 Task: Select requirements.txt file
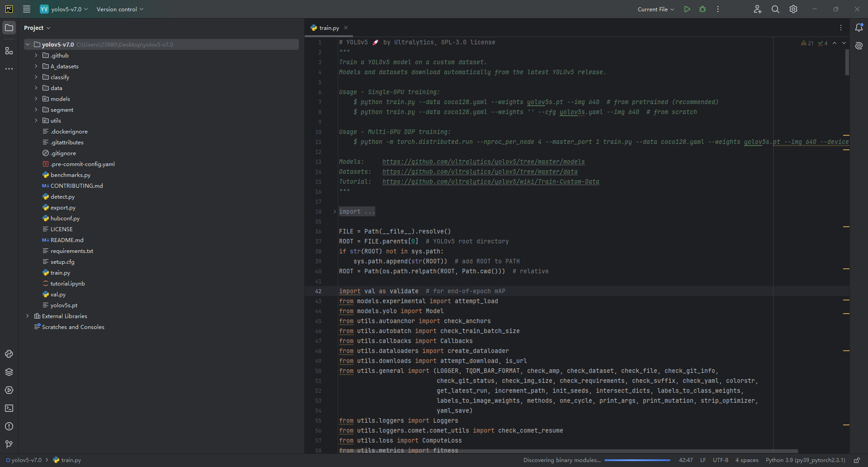pos(72,251)
